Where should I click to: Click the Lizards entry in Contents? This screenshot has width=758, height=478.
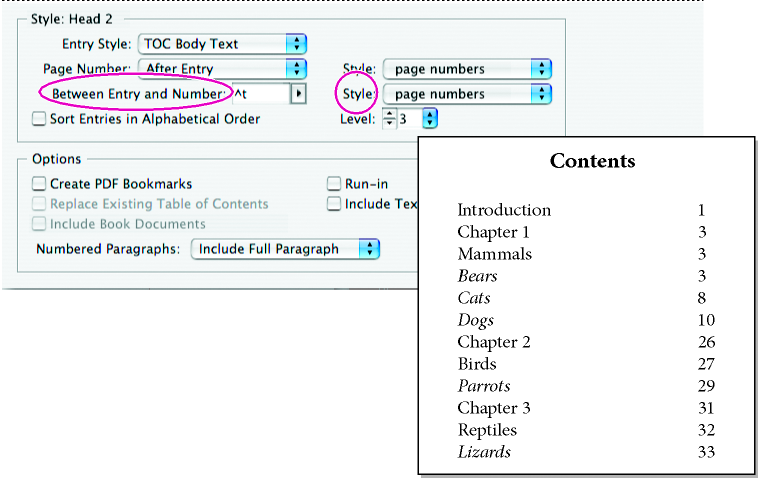tap(484, 452)
